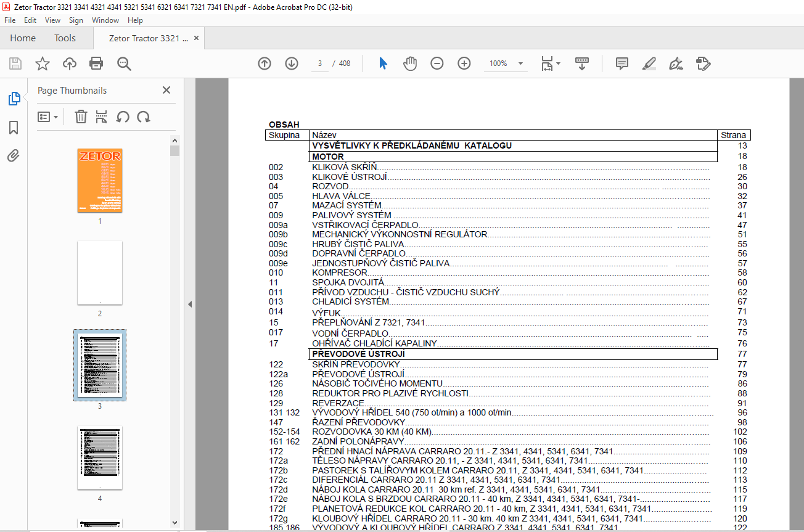Select the blank page 2 thumbnail

tap(100, 272)
